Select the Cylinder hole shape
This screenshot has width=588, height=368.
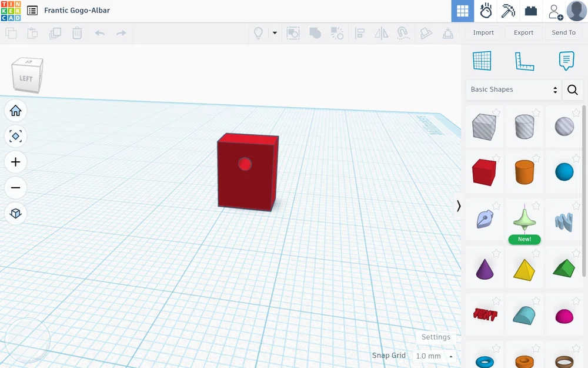coord(524,127)
